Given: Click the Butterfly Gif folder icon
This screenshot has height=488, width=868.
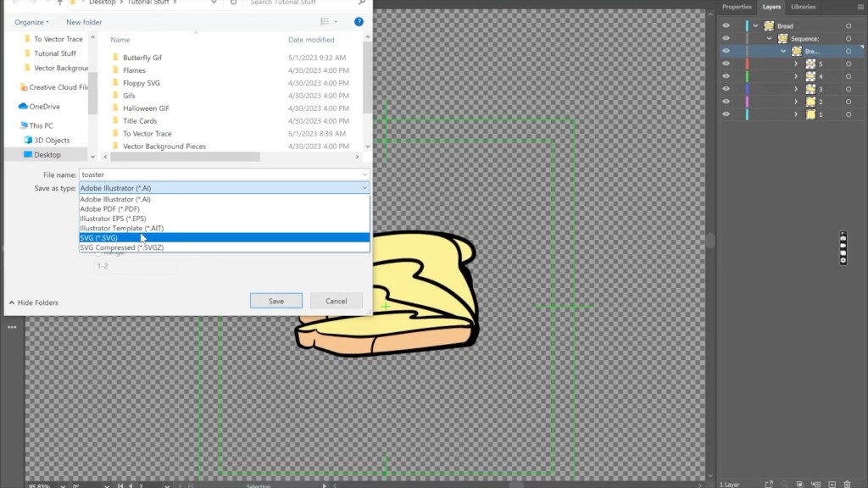Looking at the screenshot, I should point(115,57).
